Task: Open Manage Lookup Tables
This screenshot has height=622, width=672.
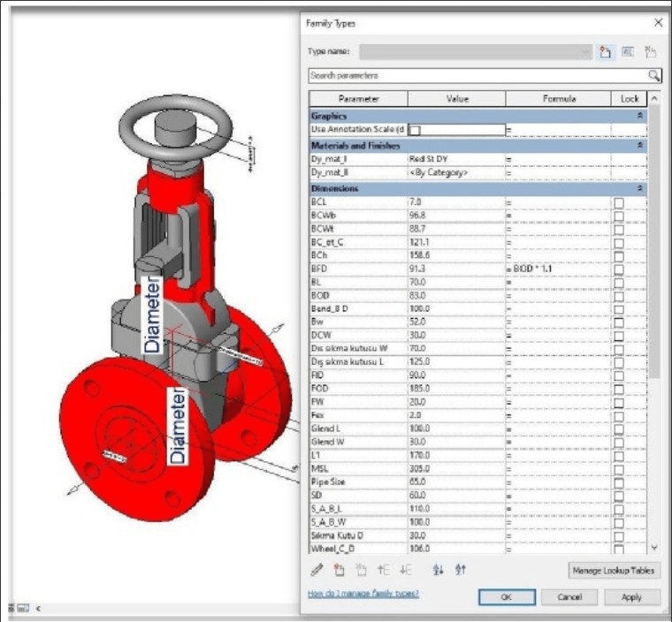Action: click(x=613, y=571)
